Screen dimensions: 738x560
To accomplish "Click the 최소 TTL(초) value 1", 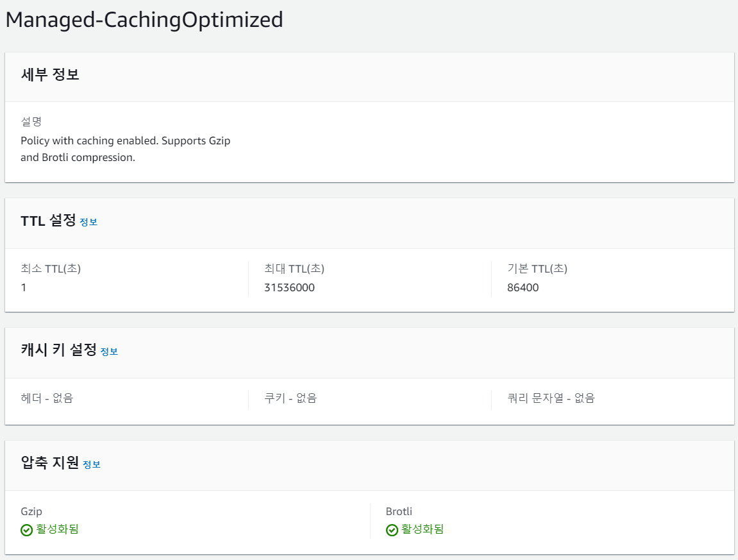I will pyautogui.click(x=24, y=287).
